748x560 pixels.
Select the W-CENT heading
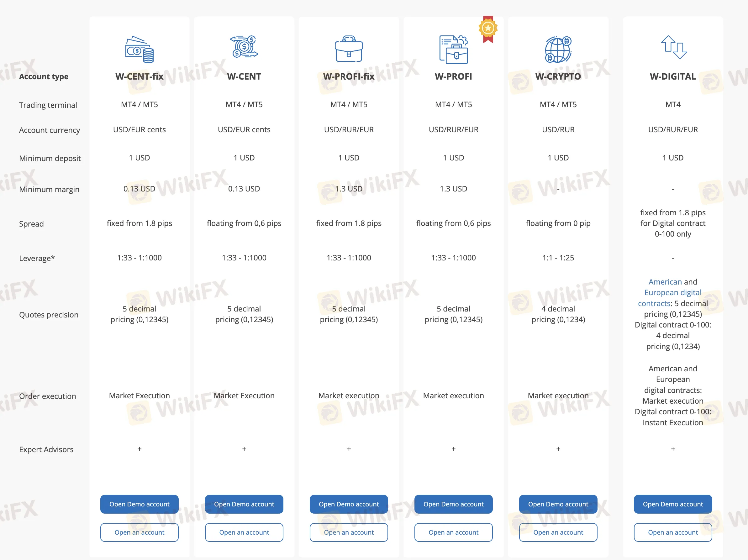pos(244,76)
